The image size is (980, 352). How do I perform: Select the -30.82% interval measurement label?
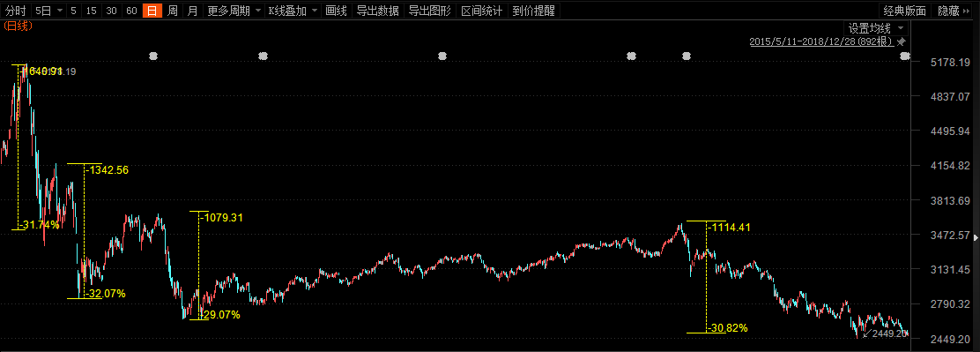(727, 327)
